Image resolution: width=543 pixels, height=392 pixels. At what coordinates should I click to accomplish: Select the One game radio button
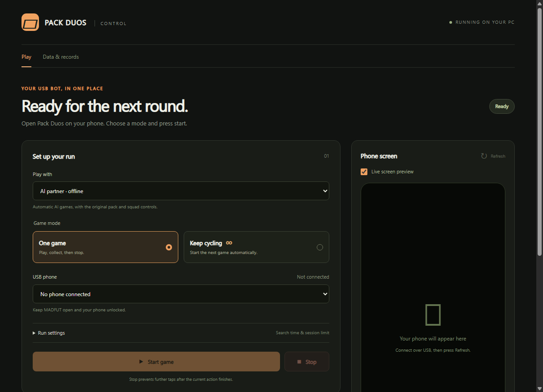pos(169,247)
